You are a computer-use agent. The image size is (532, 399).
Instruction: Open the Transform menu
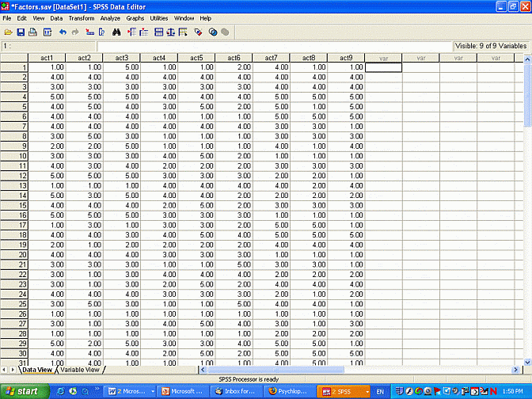pyautogui.click(x=82, y=17)
